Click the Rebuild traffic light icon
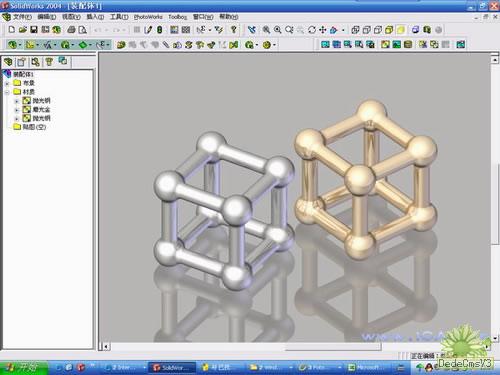Screen dimensions: 500x375 [160, 30]
